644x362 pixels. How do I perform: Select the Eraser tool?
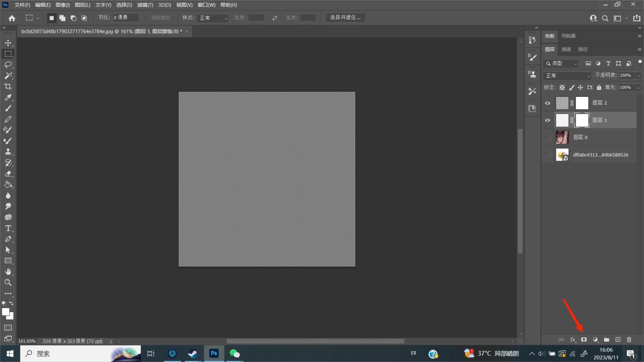pyautogui.click(x=8, y=174)
